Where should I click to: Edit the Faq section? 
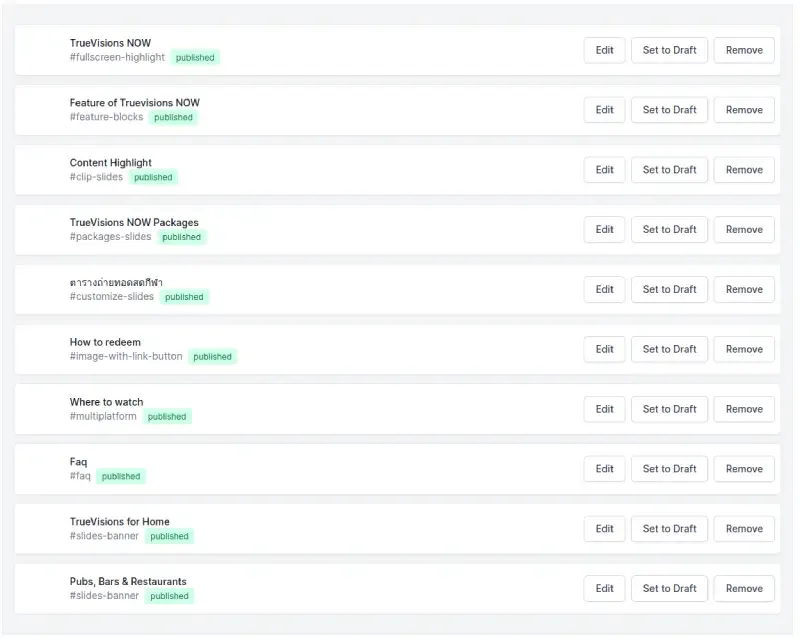point(604,469)
